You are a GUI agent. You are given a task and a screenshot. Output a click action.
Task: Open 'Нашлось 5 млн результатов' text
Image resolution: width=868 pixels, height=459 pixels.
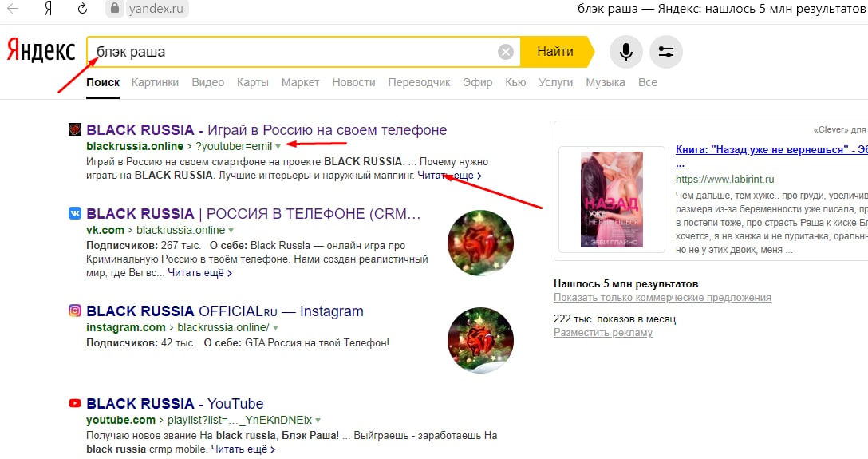[x=625, y=283]
